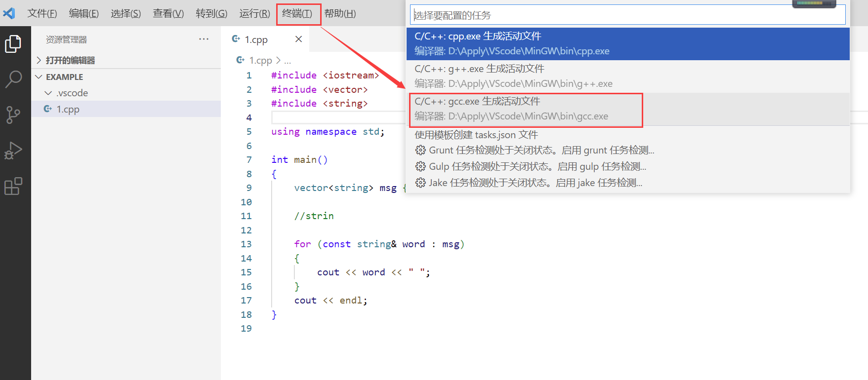The height and width of the screenshot is (380, 868).
Task: Open the Source Control view icon
Action: tap(13, 115)
